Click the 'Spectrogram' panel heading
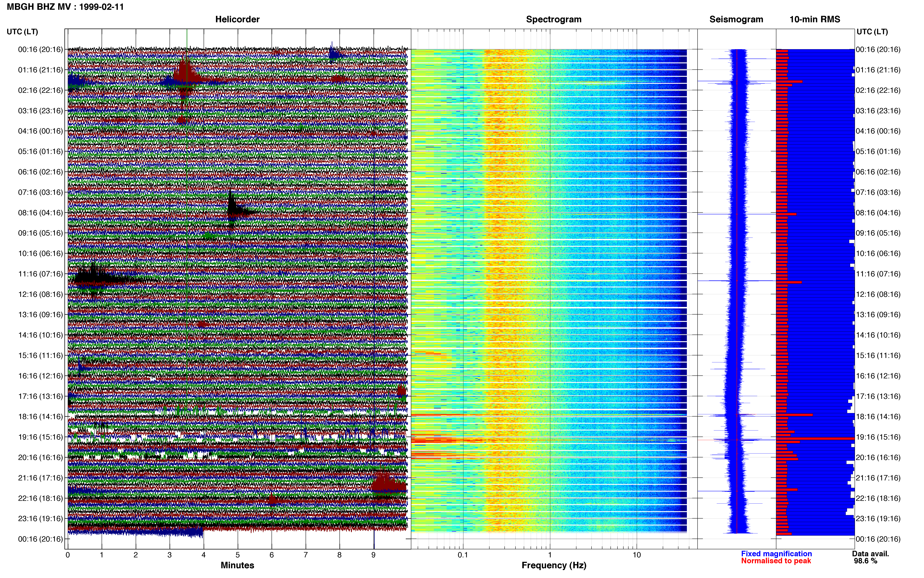 pyautogui.click(x=554, y=19)
